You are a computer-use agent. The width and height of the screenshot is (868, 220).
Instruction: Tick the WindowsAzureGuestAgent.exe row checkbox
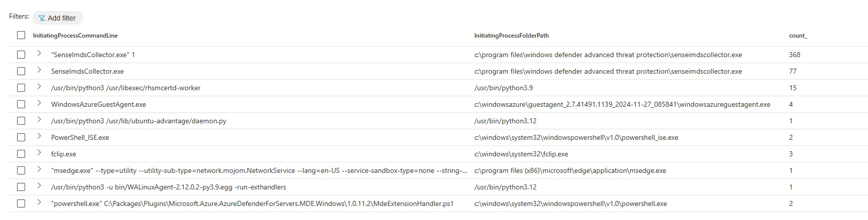pyautogui.click(x=21, y=104)
